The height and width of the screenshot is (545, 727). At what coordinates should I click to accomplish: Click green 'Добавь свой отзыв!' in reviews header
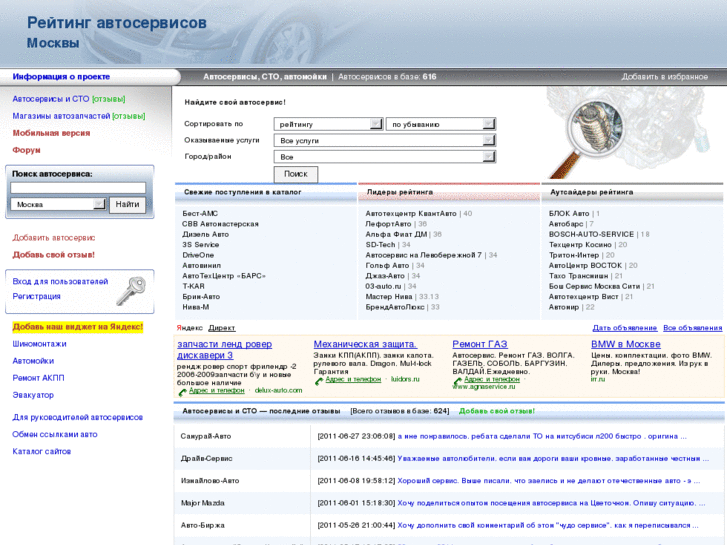(x=497, y=411)
